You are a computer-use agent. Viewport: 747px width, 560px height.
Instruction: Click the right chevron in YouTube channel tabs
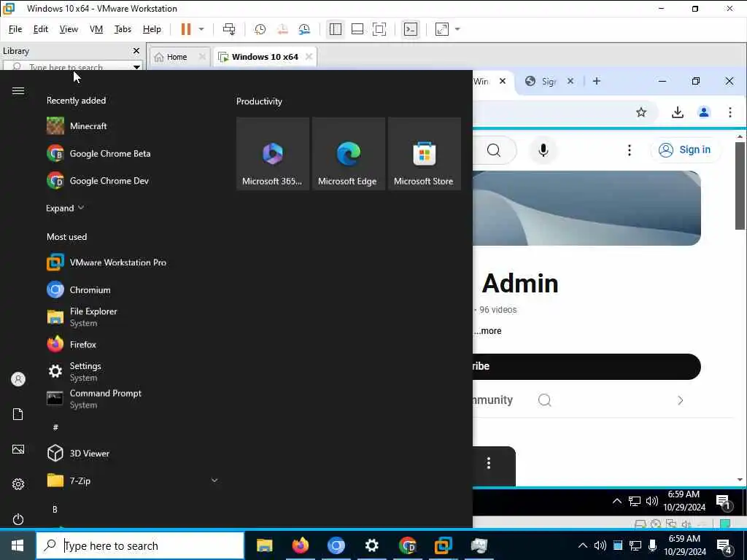click(x=681, y=400)
